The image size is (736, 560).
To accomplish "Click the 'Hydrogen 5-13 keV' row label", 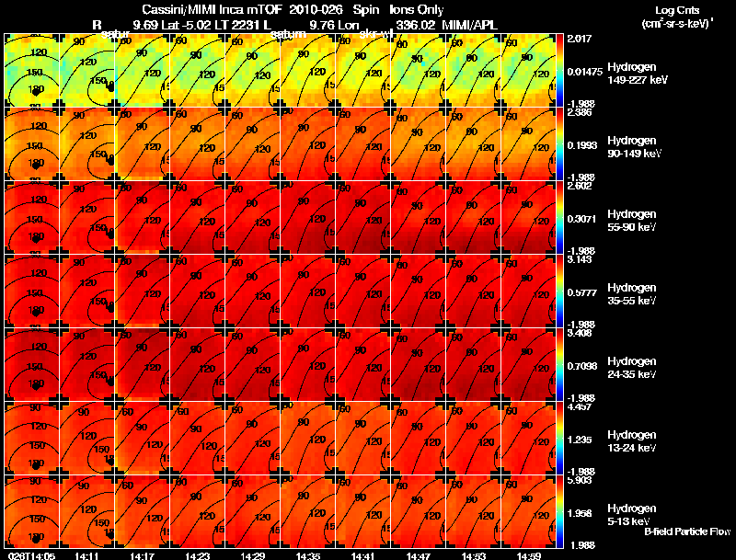I will [x=632, y=515].
